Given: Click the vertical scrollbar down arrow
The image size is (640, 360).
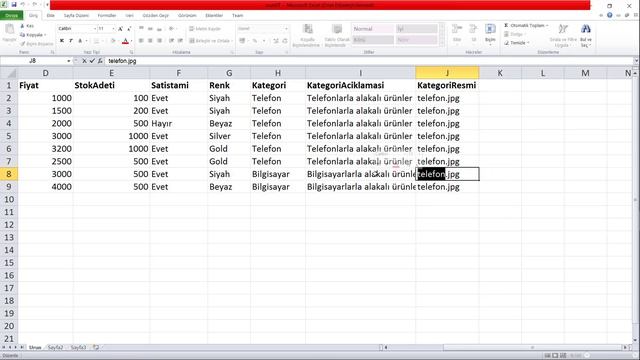Looking at the screenshot, I should point(635,340).
